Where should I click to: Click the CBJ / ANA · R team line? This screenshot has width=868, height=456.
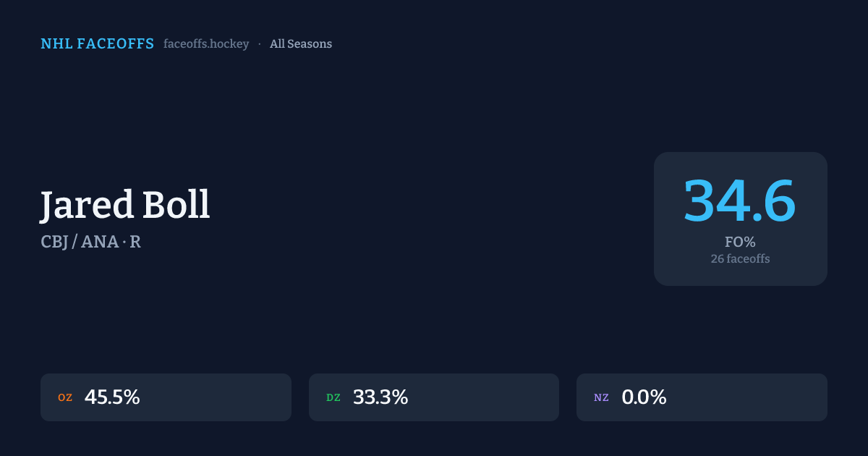click(x=90, y=242)
